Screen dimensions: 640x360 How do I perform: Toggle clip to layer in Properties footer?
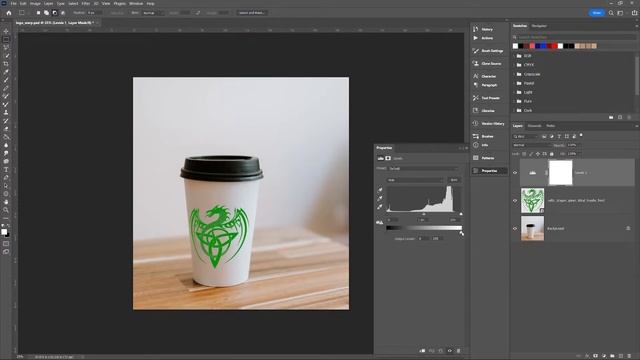pyautogui.click(x=422, y=351)
